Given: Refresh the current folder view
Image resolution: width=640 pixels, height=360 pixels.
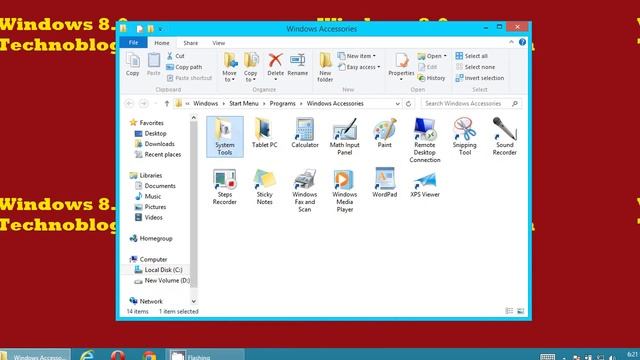Looking at the screenshot, I should [408, 104].
